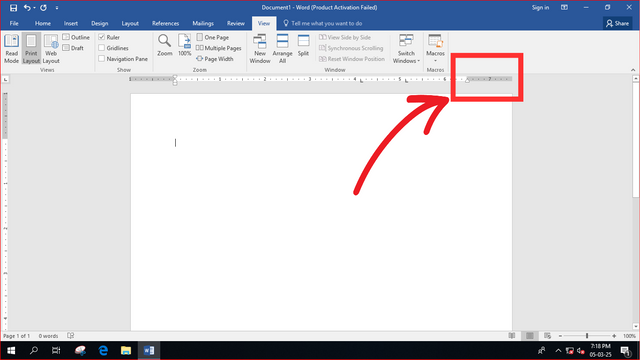Select Print Layout view in ribbon

(31, 49)
